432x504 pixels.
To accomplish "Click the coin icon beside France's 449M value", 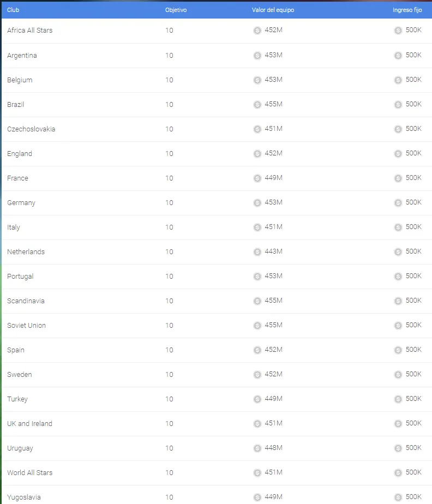I will (257, 178).
